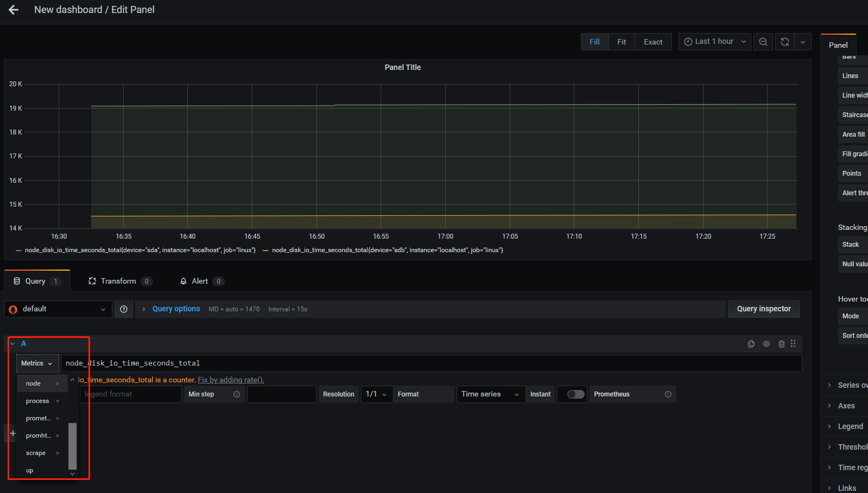868x493 pixels.
Task: Select the Fill view mode
Action: coord(595,42)
